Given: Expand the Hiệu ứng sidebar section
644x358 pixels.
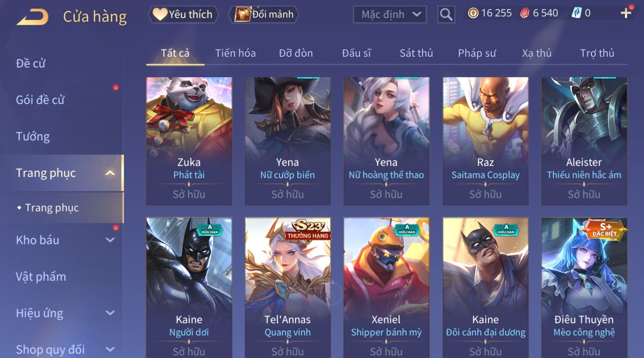Looking at the screenshot, I should click(x=110, y=313).
